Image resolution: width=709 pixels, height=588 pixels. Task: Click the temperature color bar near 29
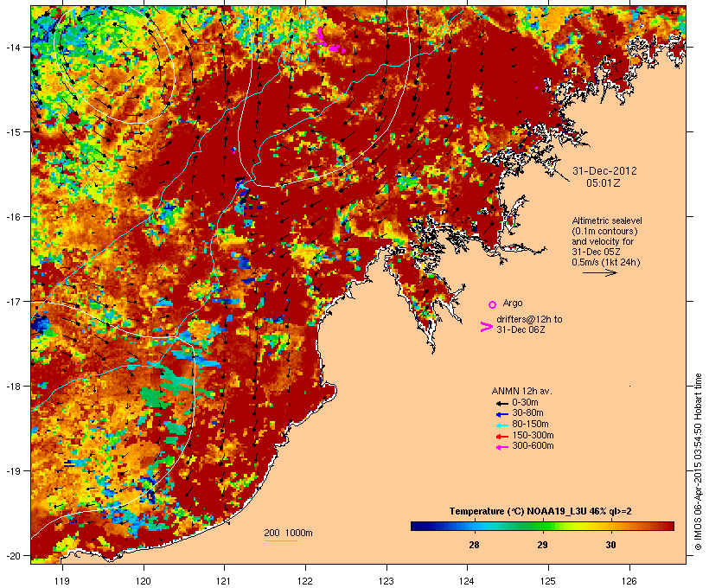click(x=542, y=526)
